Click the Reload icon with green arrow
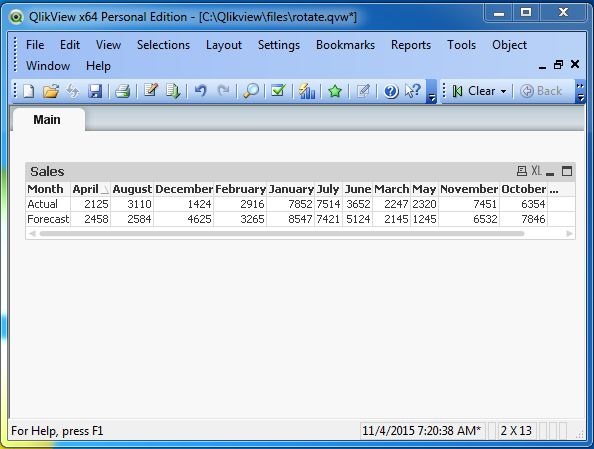Viewport: 594px width, 449px height. point(173,91)
